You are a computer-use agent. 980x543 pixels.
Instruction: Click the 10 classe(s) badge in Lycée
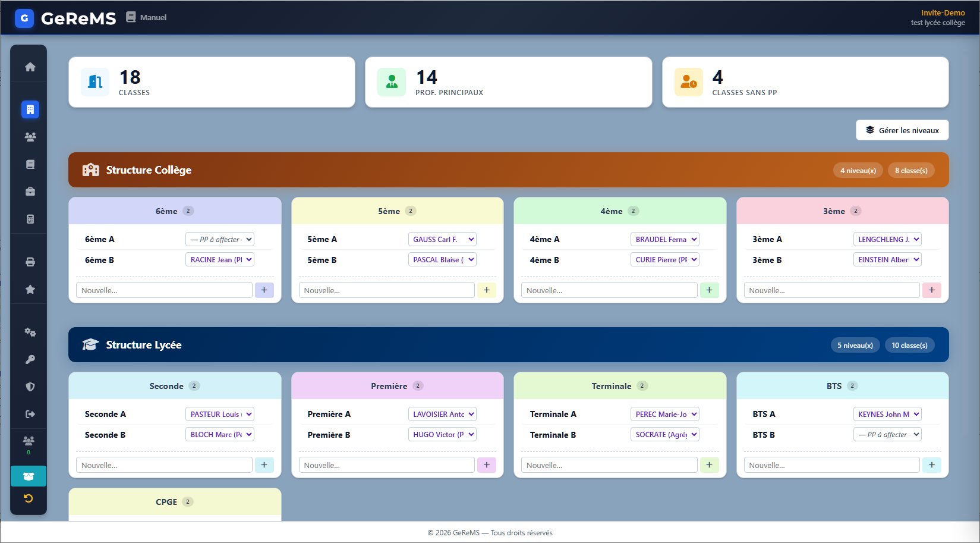click(x=909, y=346)
